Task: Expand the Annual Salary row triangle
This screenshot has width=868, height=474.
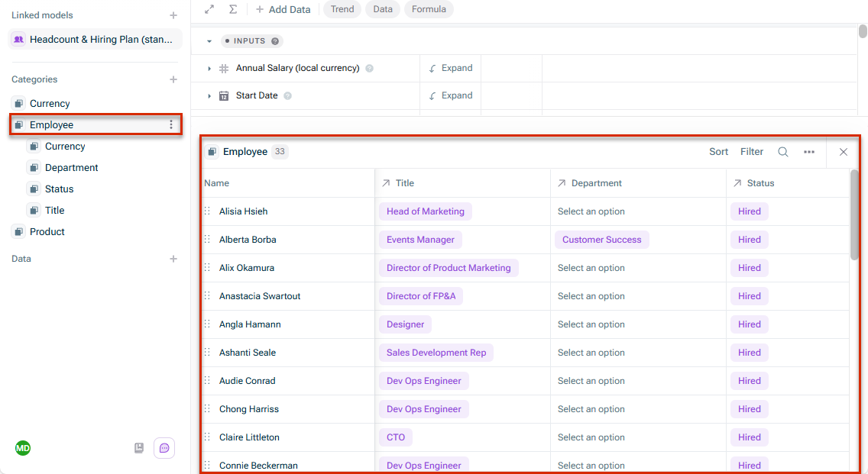Action: click(x=209, y=69)
